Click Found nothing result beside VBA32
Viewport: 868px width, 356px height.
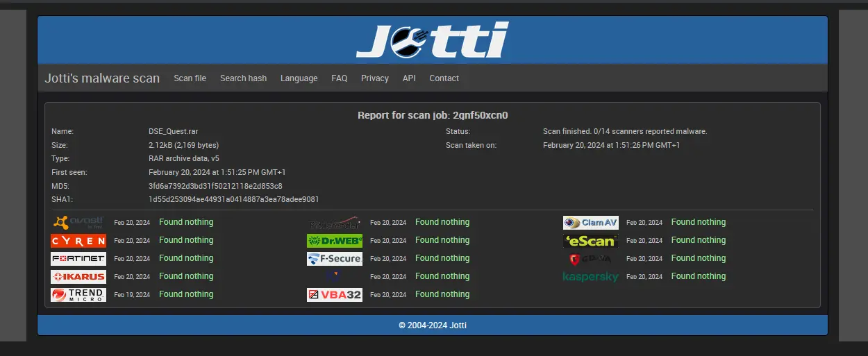(x=442, y=294)
